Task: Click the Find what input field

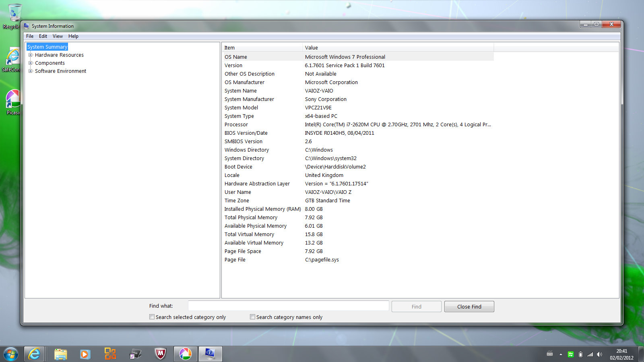Action: tap(288, 306)
